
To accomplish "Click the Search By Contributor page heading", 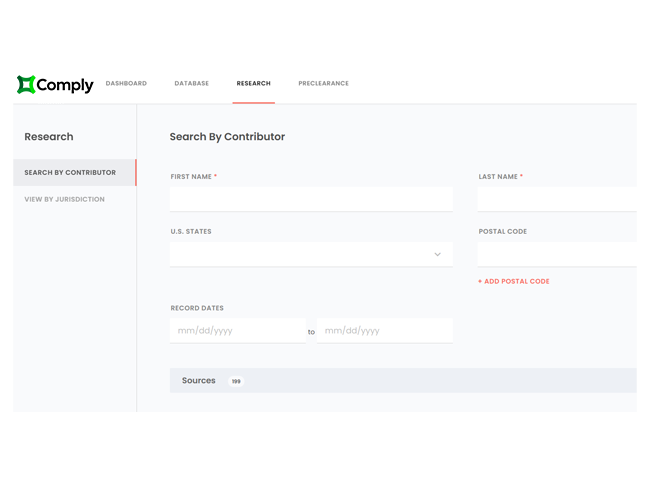I will click(x=227, y=137).
